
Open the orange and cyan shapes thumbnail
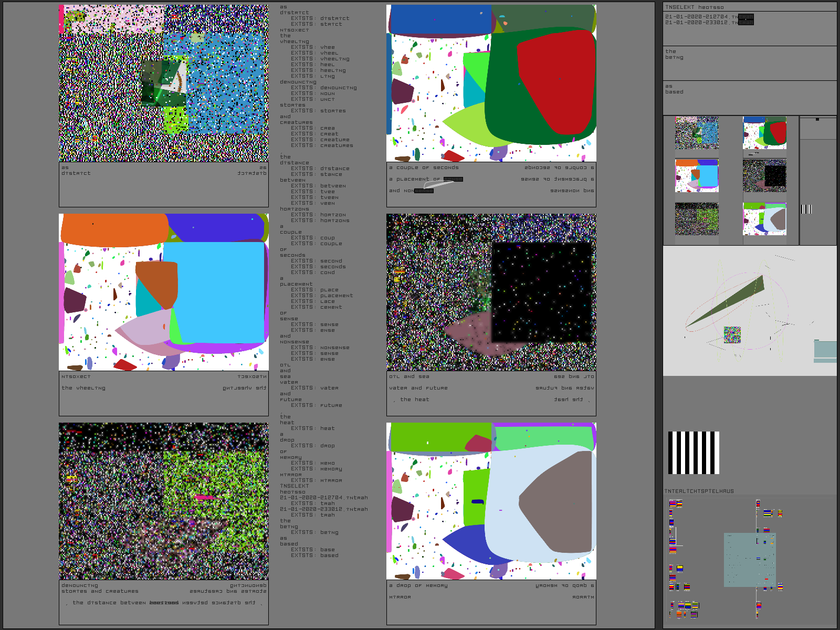(697, 176)
